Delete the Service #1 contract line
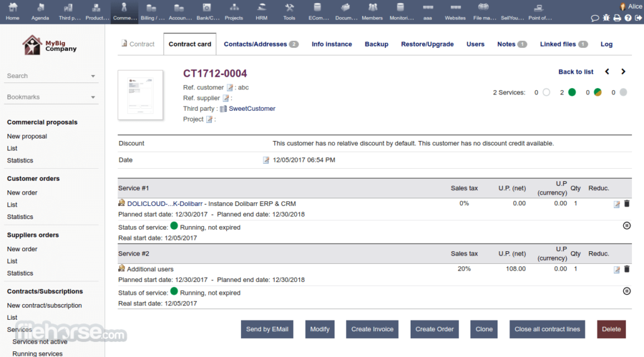The width and height of the screenshot is (644, 357). tap(626, 203)
